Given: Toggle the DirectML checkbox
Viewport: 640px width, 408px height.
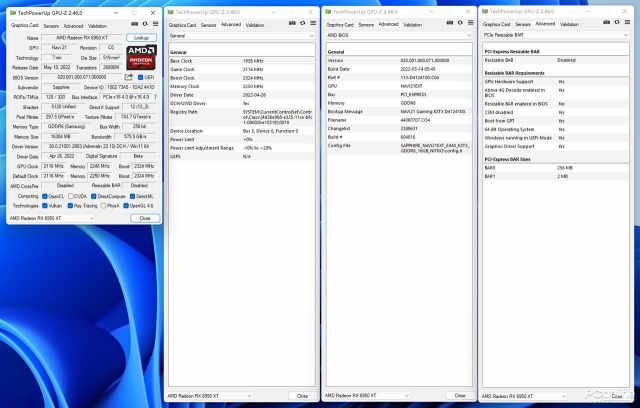Looking at the screenshot, I should [x=132, y=196].
